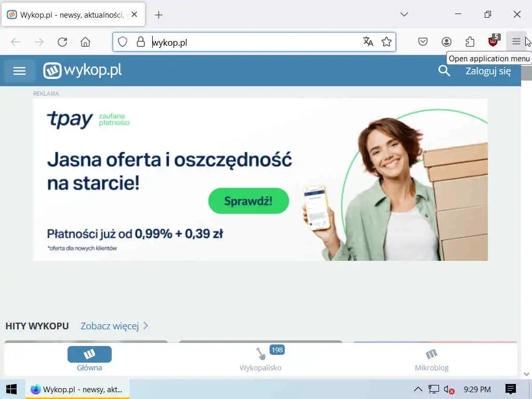List all tabs dropdown arrow
The width and height of the screenshot is (532, 399).
tap(404, 15)
